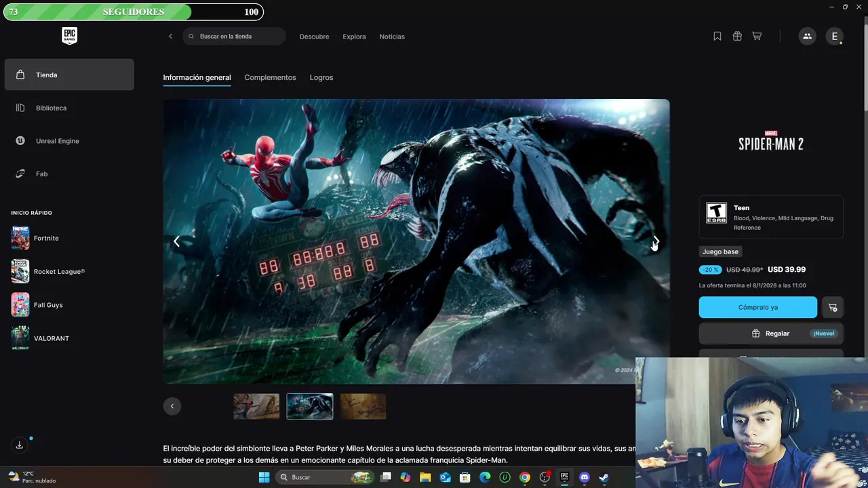Page thumbnail strip to previous
This screenshot has height=488, width=868.
point(172,406)
